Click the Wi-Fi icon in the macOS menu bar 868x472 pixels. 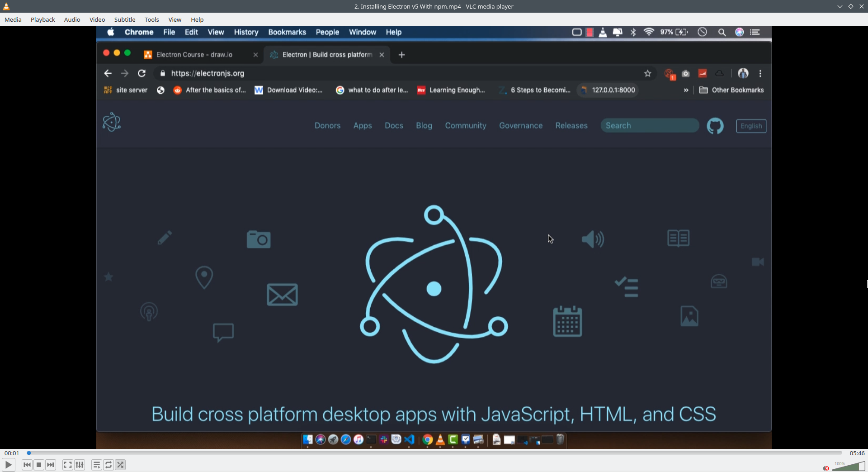click(649, 32)
